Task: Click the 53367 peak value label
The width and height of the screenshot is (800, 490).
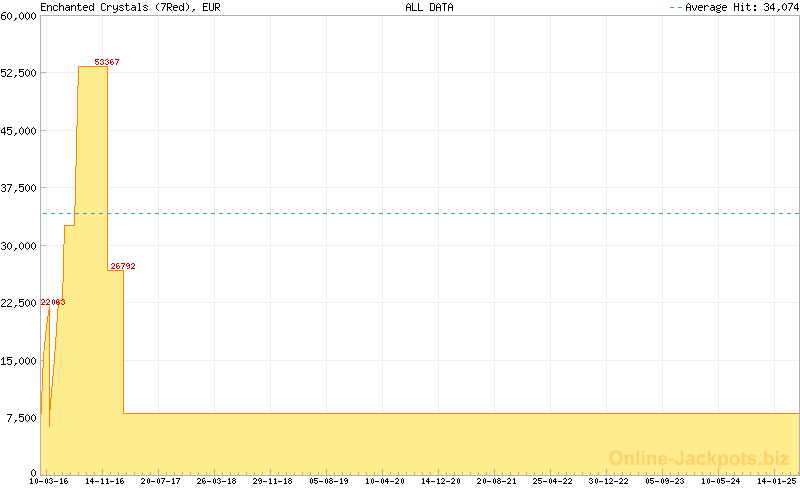Action: [x=107, y=62]
